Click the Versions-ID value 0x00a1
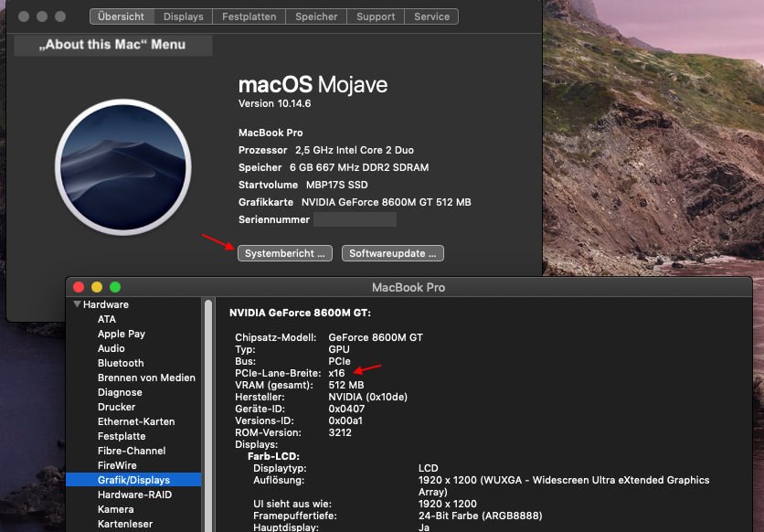 click(345, 420)
